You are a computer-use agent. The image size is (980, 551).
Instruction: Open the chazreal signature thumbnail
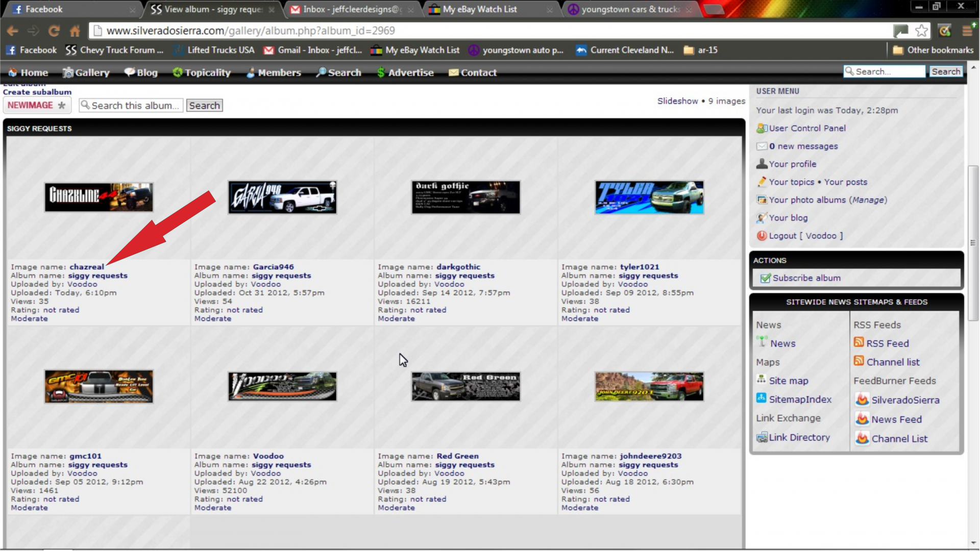99,197
